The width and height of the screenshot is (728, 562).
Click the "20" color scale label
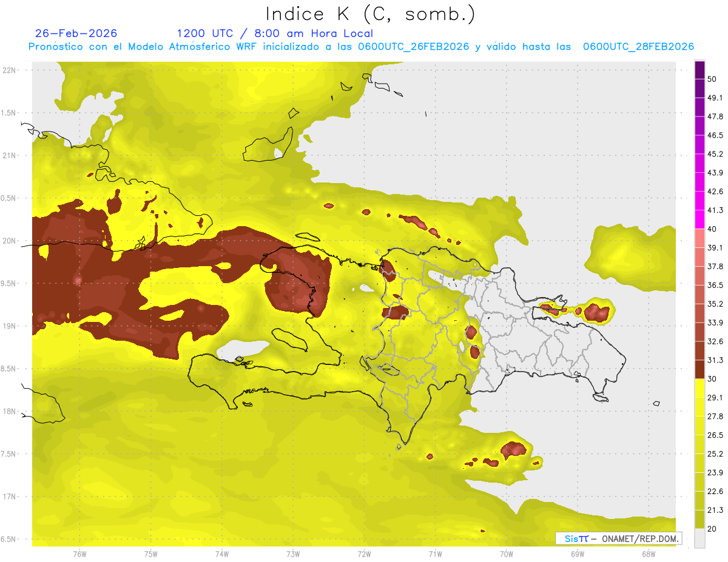pyautogui.click(x=712, y=529)
